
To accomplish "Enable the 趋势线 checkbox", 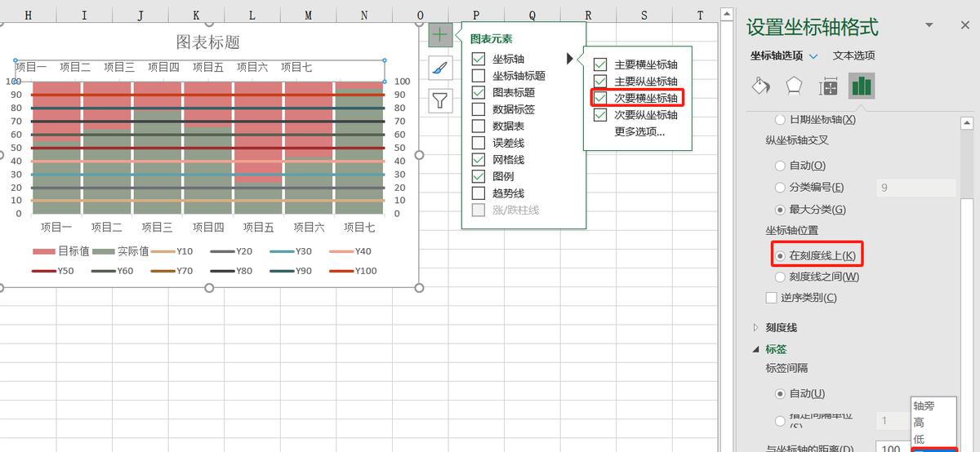I will tap(479, 193).
